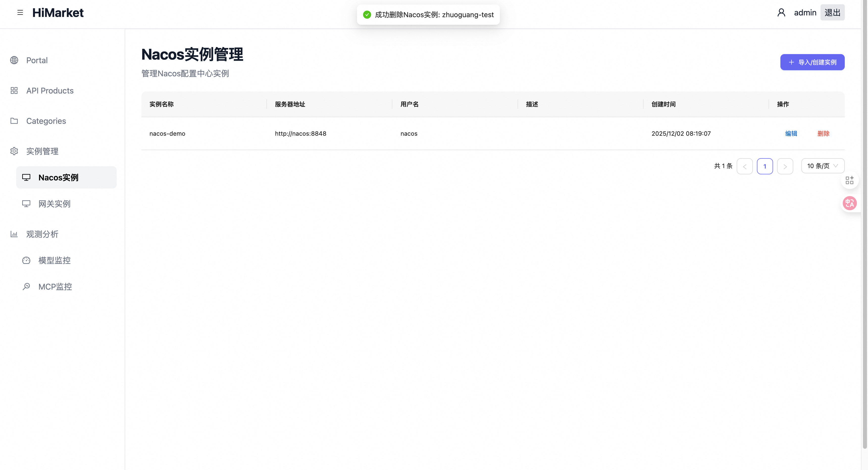Click the 模型监控 dashboard gauge icon
Image resolution: width=868 pixels, height=470 pixels.
click(x=26, y=260)
